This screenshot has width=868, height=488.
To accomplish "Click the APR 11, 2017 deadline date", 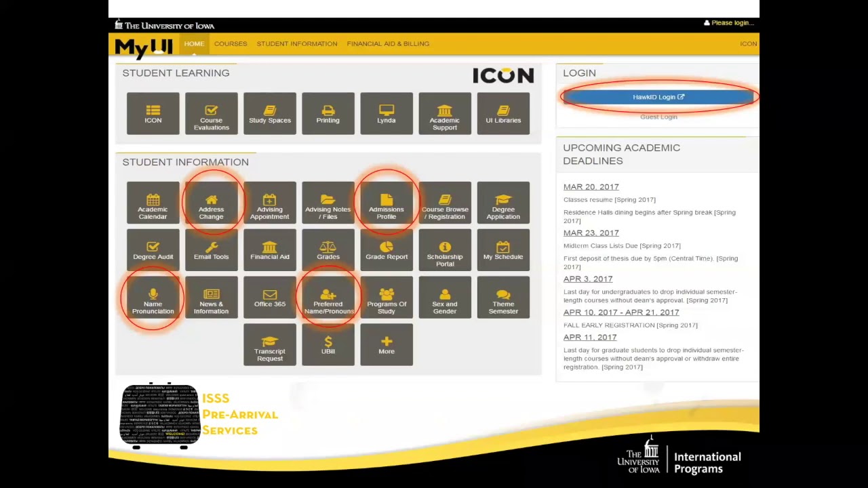I will coord(590,337).
